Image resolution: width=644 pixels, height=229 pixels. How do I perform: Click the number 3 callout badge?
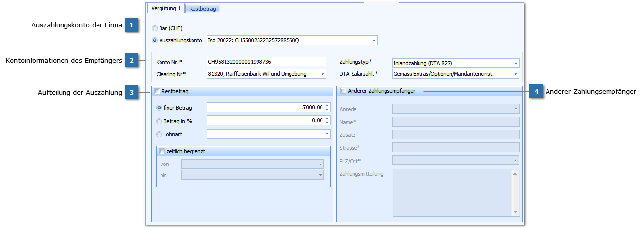131,92
